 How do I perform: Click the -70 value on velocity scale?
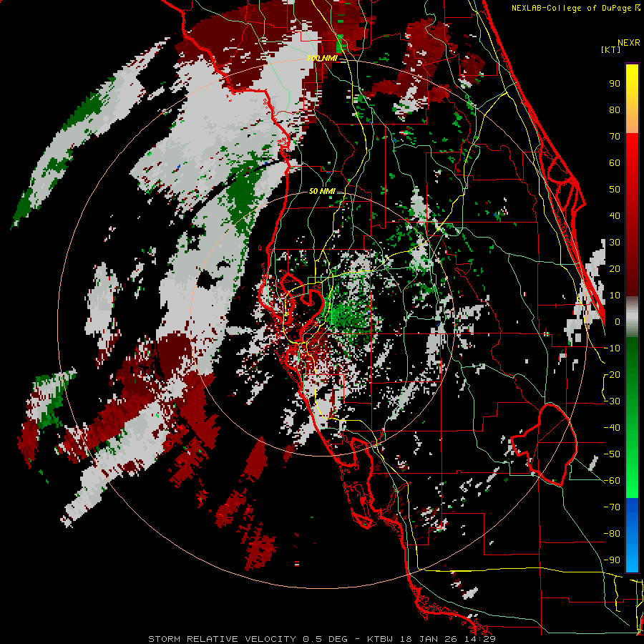pos(612,507)
